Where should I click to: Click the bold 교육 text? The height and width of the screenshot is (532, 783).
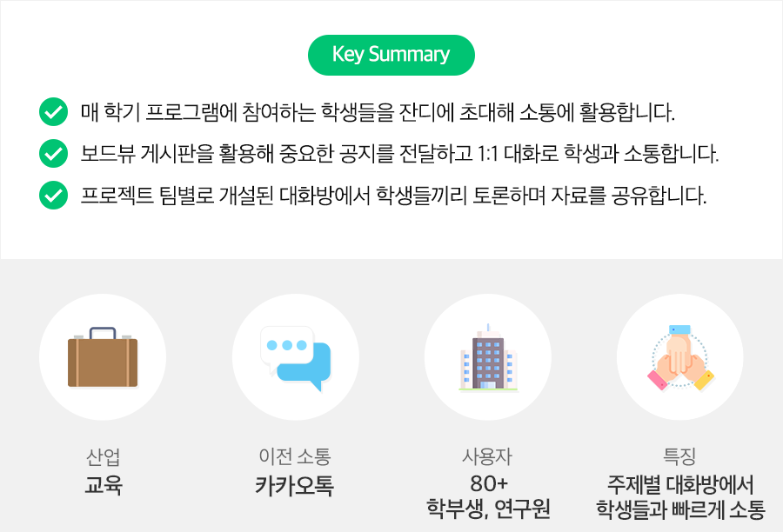click(x=103, y=484)
